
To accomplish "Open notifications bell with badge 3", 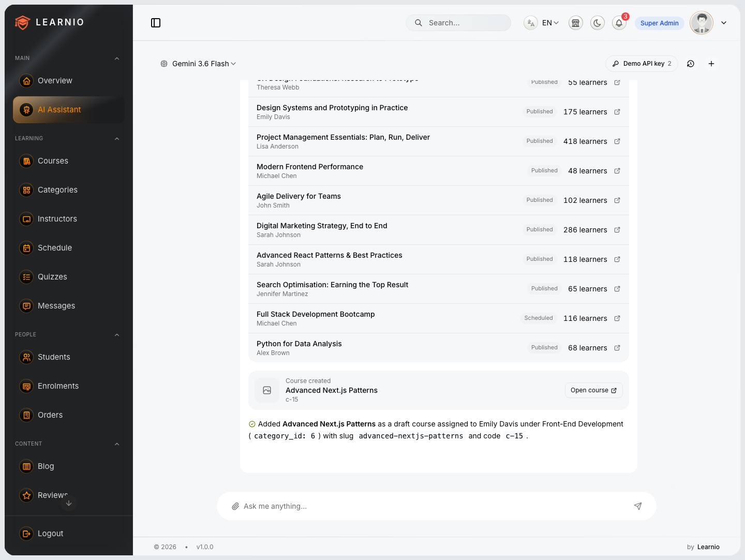I will [619, 23].
